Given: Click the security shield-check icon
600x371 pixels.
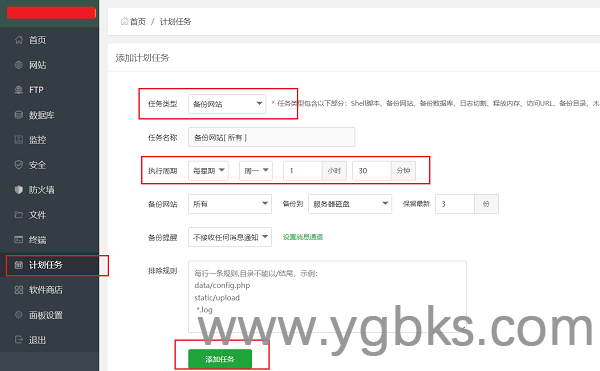Looking at the screenshot, I should point(18,165).
